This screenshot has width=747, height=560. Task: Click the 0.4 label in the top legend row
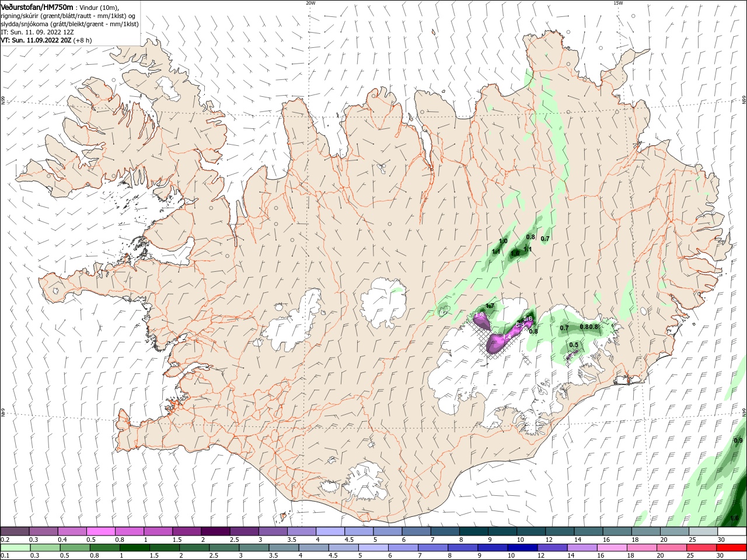[x=62, y=540]
